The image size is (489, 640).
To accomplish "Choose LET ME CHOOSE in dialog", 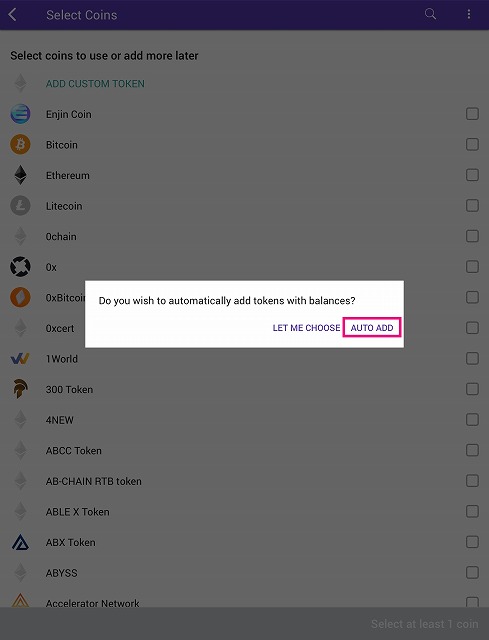I will pos(306,328).
